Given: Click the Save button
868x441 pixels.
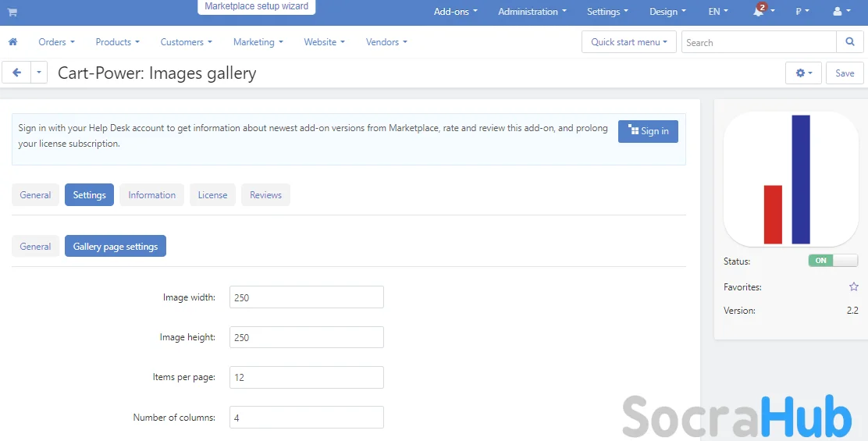Looking at the screenshot, I should (845, 73).
